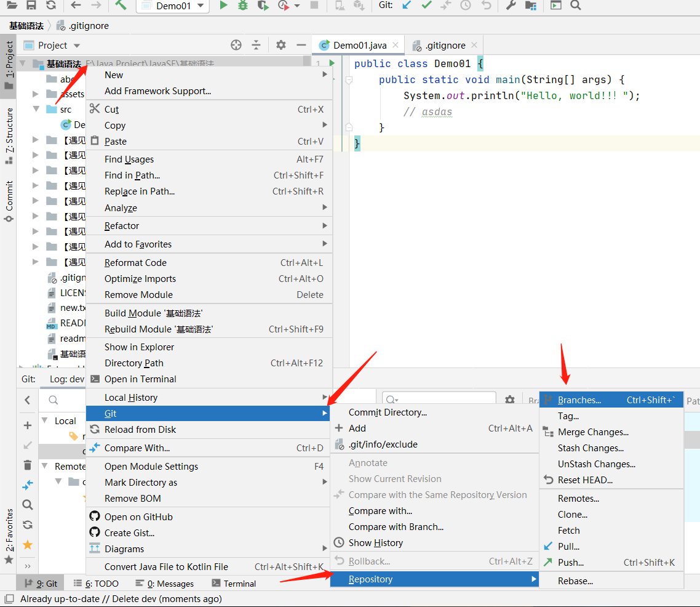Click Git Rollback undo icon in toolbar
700x607 pixels.
[486, 6]
